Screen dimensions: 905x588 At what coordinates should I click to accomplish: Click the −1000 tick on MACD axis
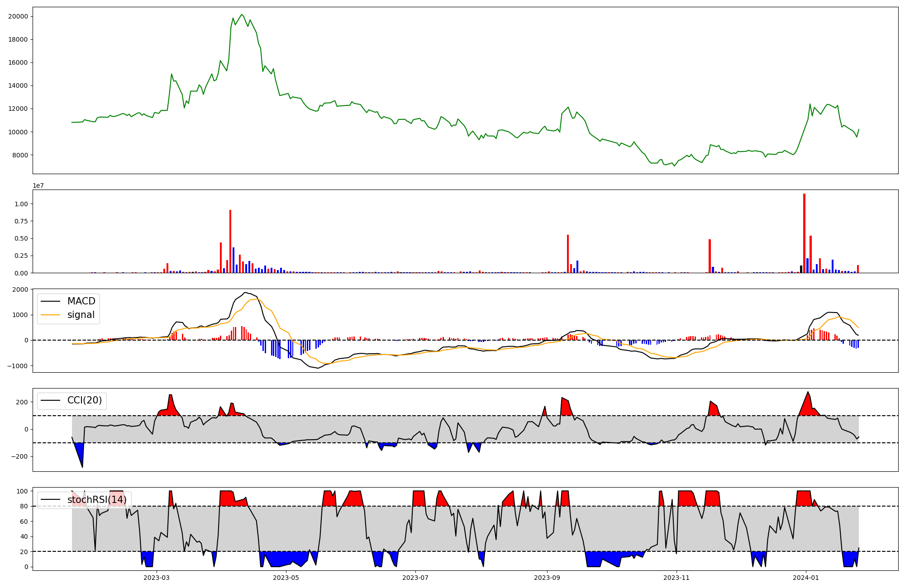coord(17,365)
